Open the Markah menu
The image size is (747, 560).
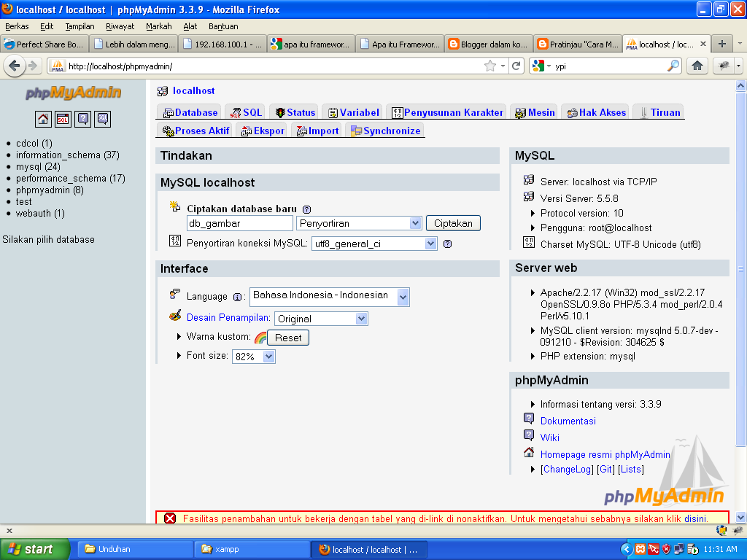[158, 26]
